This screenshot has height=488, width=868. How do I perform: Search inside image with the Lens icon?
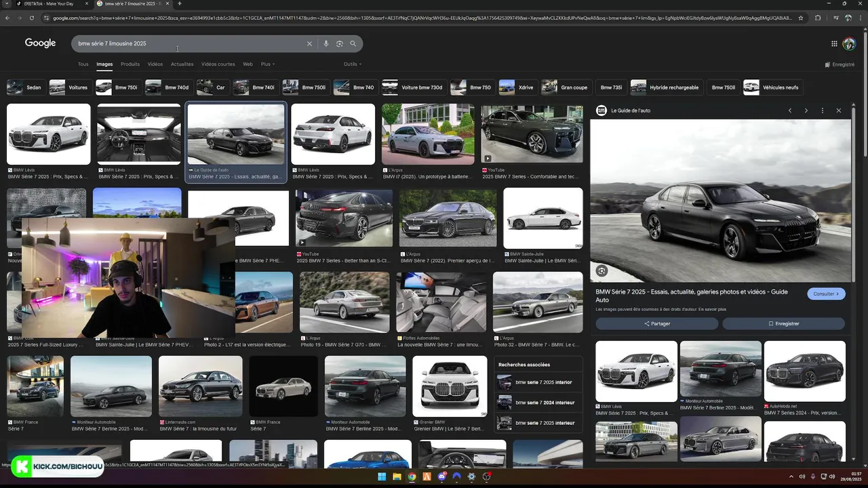[601, 271]
